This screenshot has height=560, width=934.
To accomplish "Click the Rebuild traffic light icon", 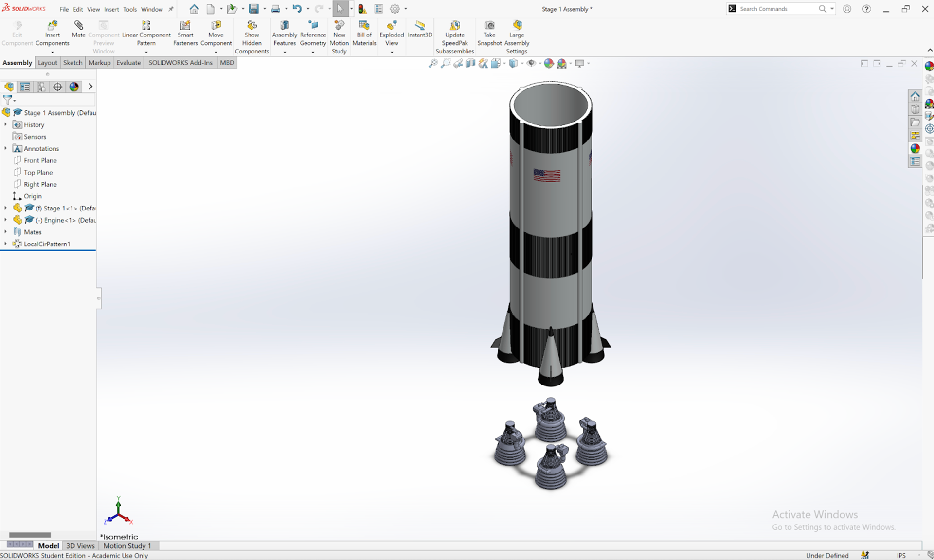I will tap(362, 9).
